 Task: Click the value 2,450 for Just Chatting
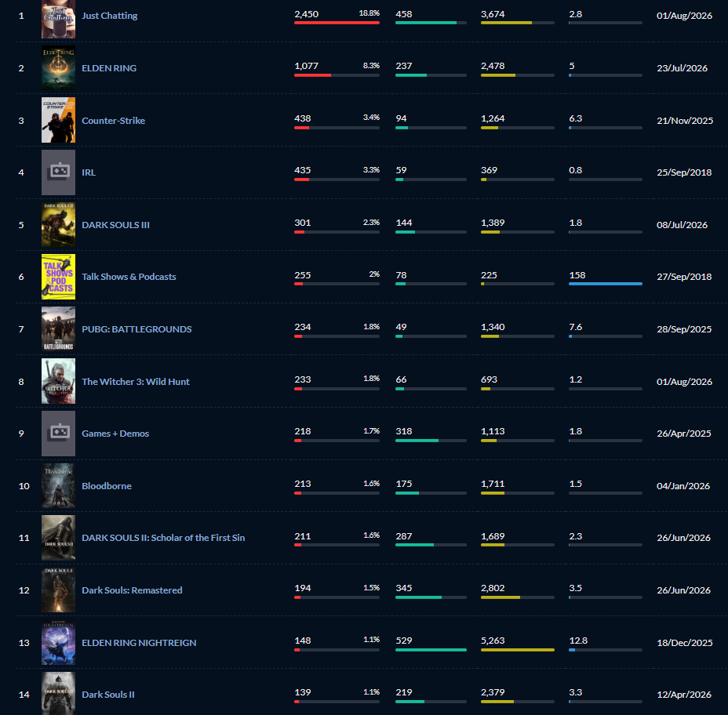coord(307,14)
